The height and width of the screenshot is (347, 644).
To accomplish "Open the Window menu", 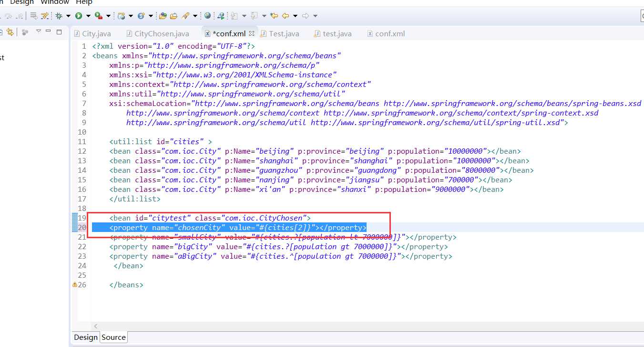I will coord(55,2).
